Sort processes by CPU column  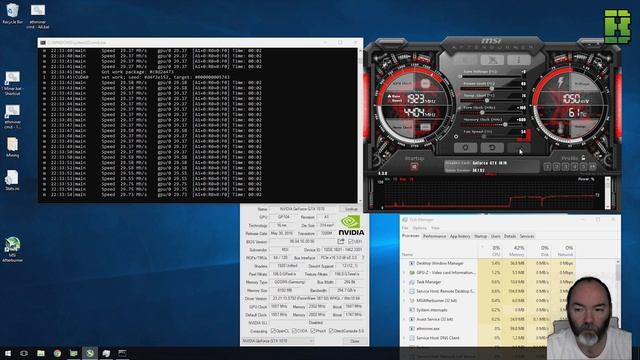(x=490, y=251)
